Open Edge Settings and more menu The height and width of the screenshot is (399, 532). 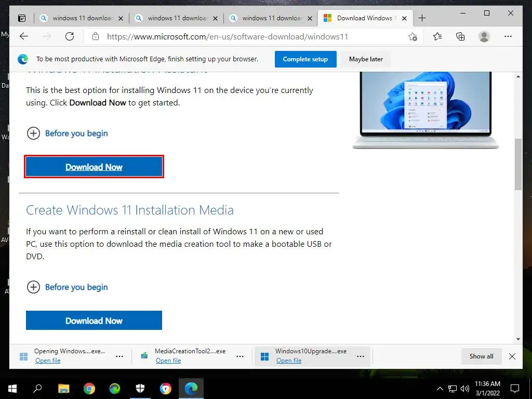[508, 36]
